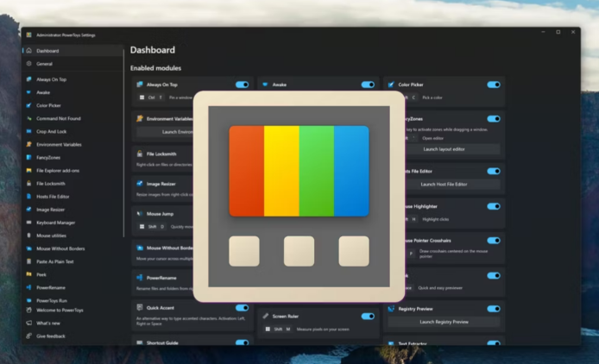Disable the Awake module toggle
599x364 pixels.
(x=368, y=85)
